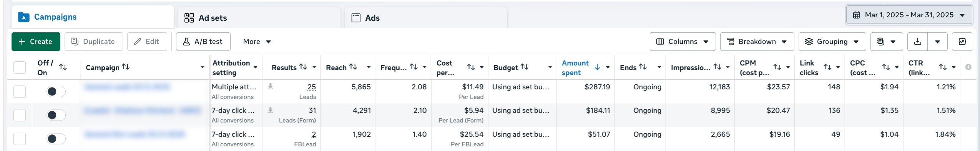Click the charts view icon button
Viewport: 980px width, 151px height.
pyautogui.click(x=962, y=42)
